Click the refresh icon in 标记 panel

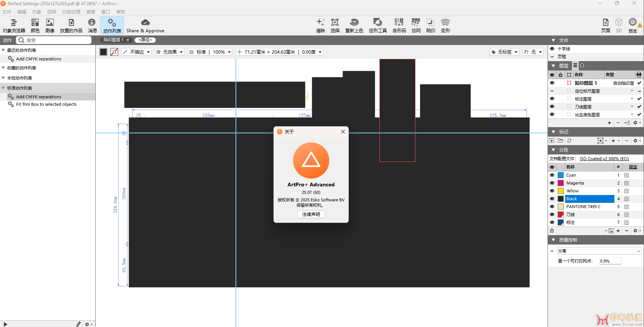coord(569,141)
